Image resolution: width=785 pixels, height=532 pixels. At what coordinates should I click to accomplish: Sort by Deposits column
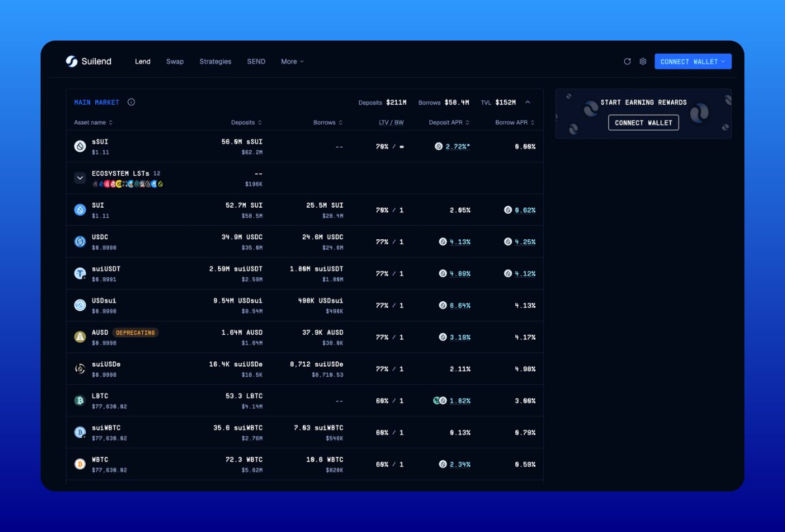[247, 122]
